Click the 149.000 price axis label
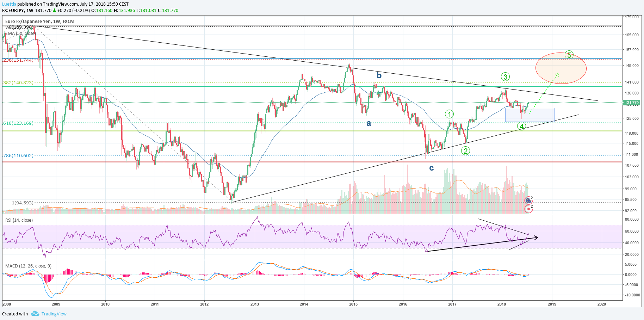Screen dimensions: 644x320 632,66
